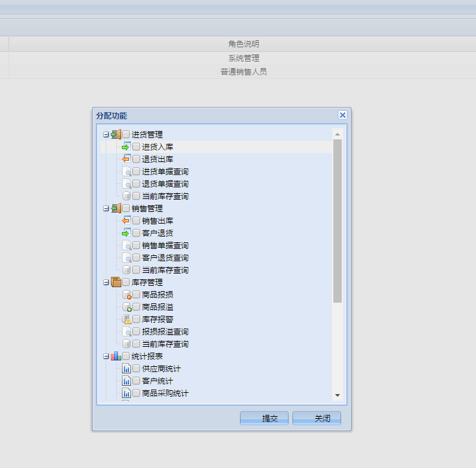The width and height of the screenshot is (476, 468).
Task: Click the document search icon beside 报损报溢查询
Action: click(x=126, y=332)
